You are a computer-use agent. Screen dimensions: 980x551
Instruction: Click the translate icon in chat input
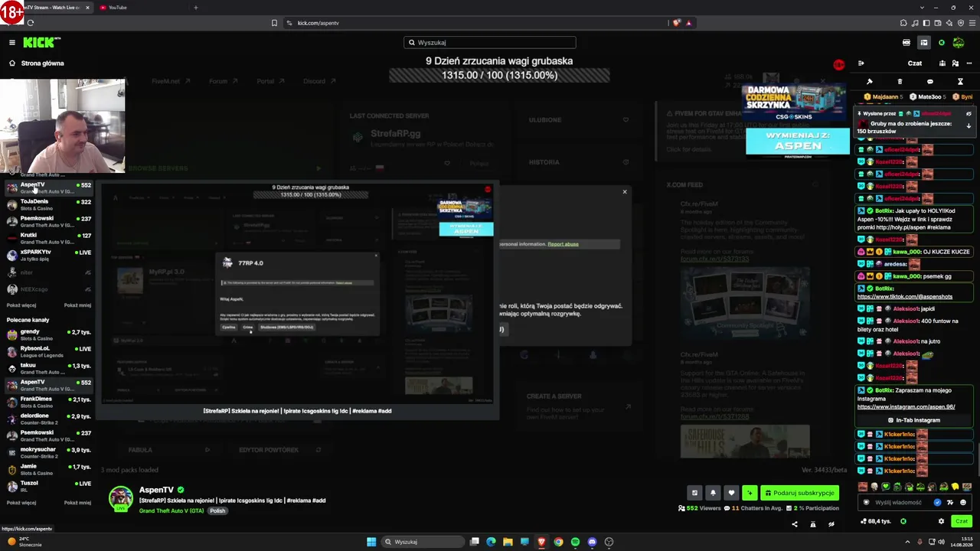(950, 503)
